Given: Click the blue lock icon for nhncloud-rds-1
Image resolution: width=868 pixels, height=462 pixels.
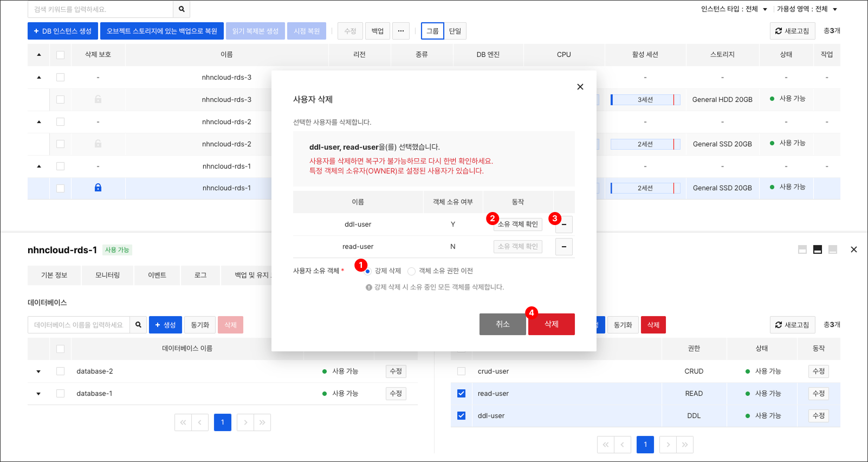Looking at the screenshot, I should (x=98, y=188).
